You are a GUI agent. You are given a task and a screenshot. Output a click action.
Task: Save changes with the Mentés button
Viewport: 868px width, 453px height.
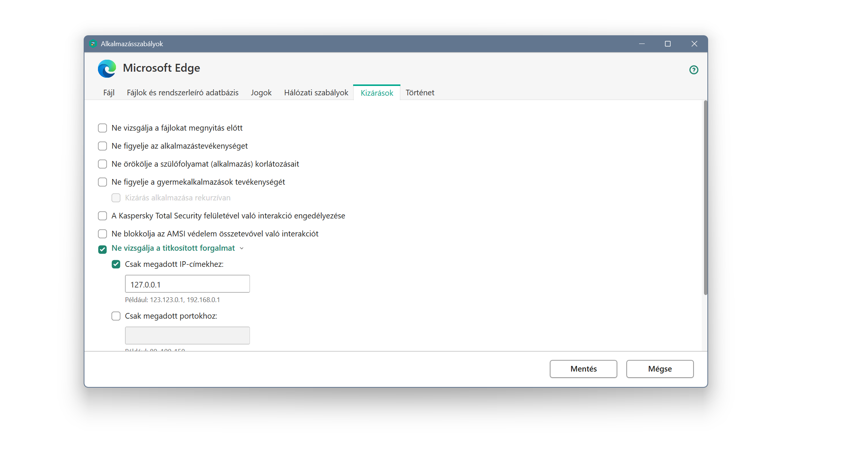pos(583,369)
